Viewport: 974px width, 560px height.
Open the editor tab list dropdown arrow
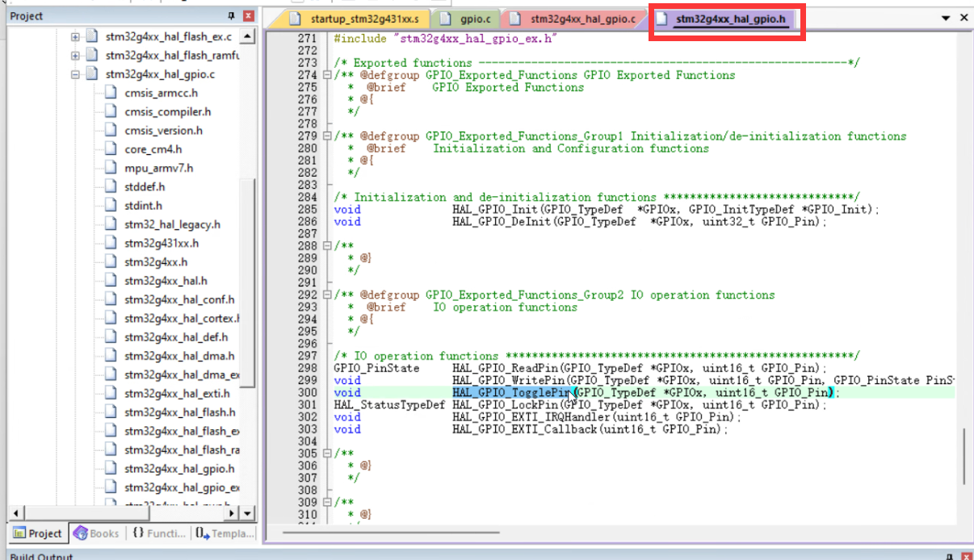point(946,18)
